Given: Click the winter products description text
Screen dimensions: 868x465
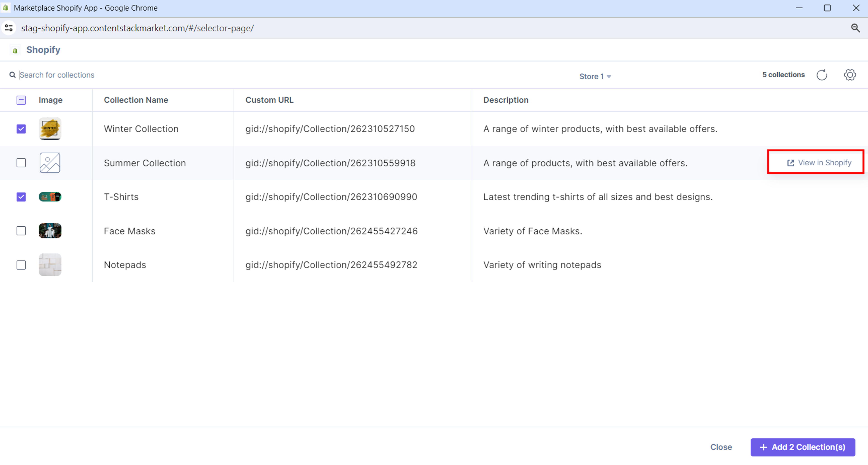Looking at the screenshot, I should pyautogui.click(x=600, y=129).
